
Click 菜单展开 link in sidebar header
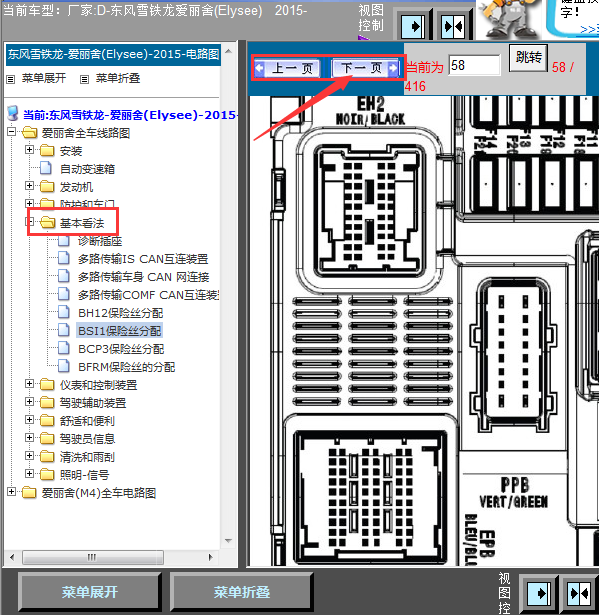[x=44, y=78]
